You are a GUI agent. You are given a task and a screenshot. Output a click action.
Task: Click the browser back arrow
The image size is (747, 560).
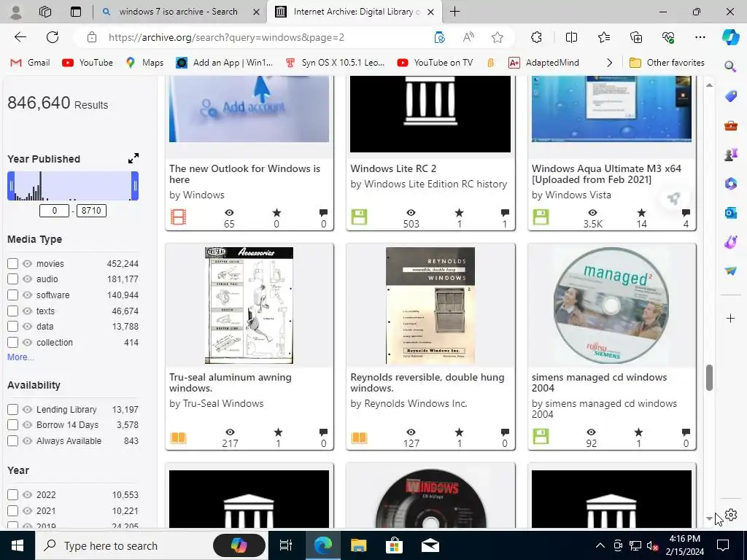pyautogui.click(x=20, y=37)
